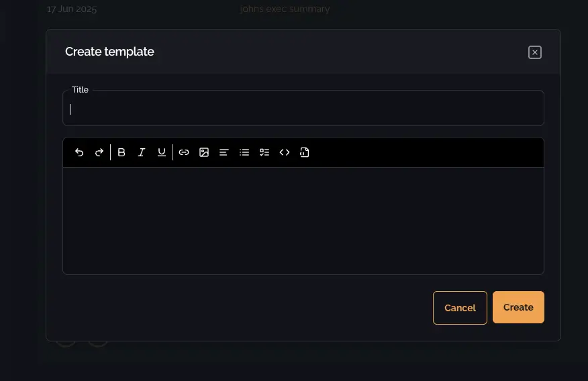Click the Redo arrow icon
The image size is (588, 381).
pos(99,152)
